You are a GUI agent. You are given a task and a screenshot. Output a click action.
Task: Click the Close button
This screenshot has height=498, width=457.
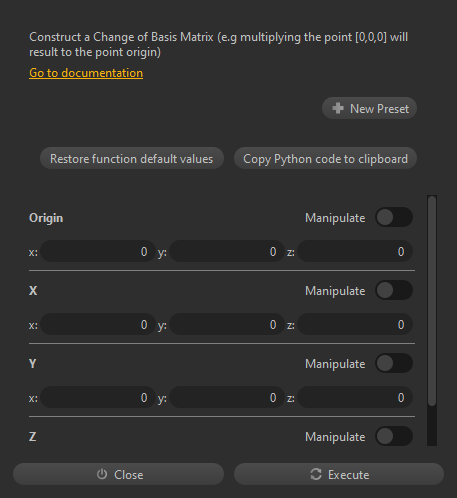pos(118,474)
